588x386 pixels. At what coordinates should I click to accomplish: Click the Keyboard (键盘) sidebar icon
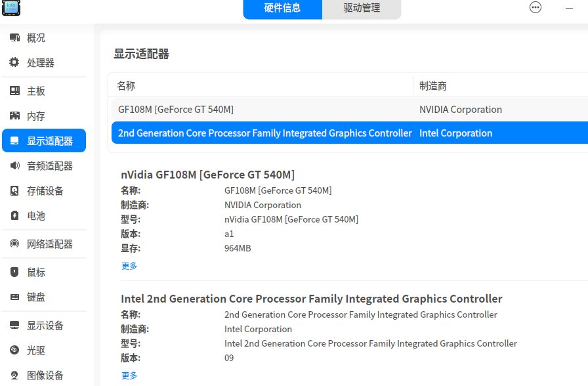point(14,297)
